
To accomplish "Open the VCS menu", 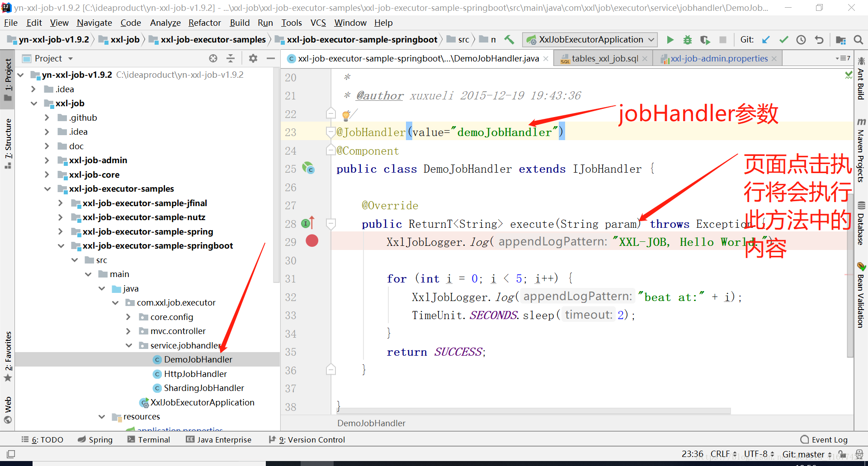I will tap(318, 23).
